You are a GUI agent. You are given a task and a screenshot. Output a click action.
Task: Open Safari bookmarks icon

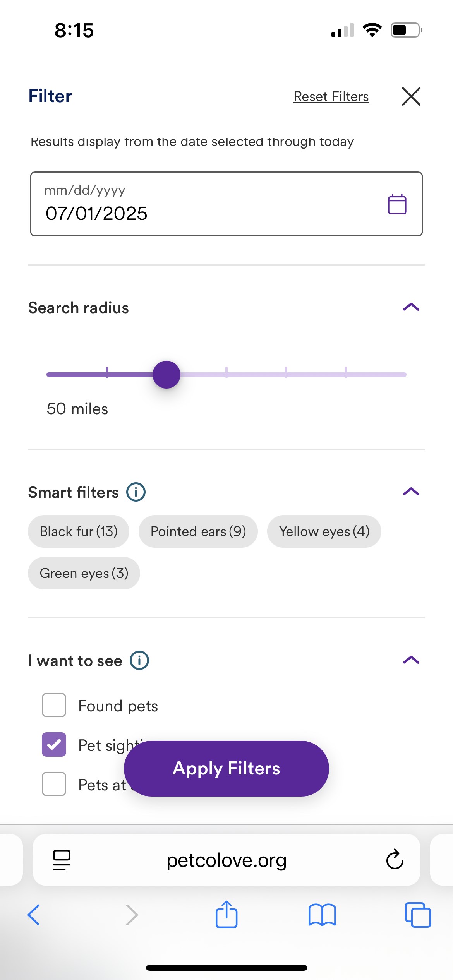click(x=322, y=915)
